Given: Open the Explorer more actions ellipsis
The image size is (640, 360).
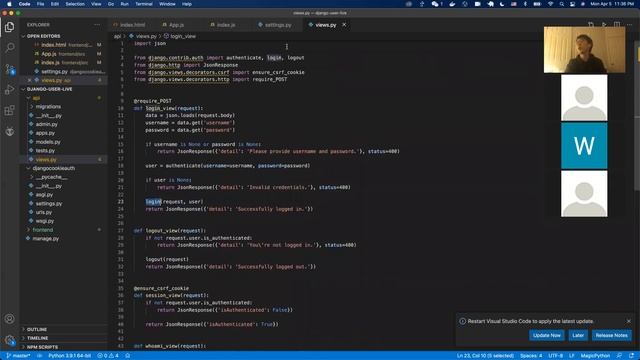Looking at the screenshot, I should pos(97,25).
